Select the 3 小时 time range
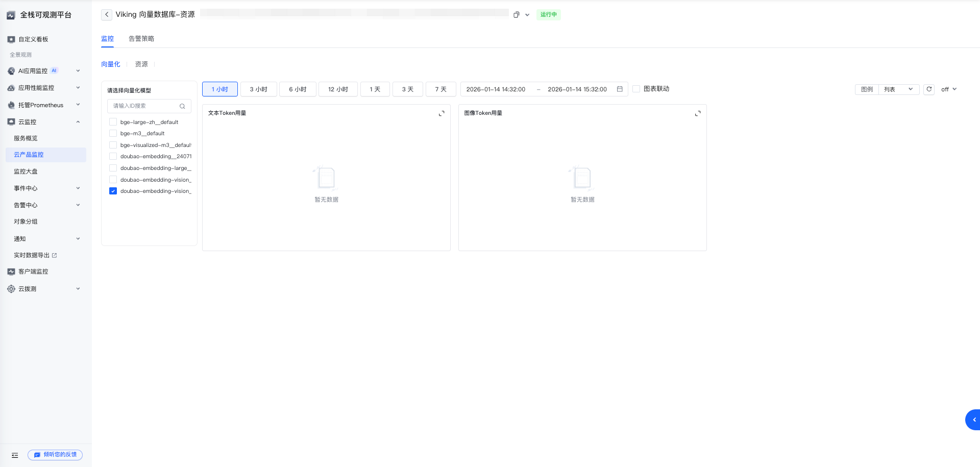 [x=259, y=89]
